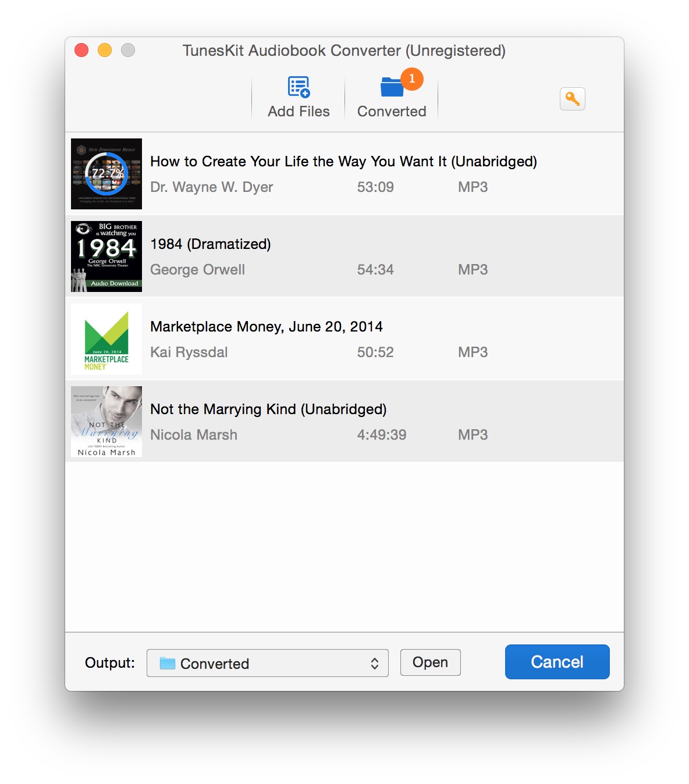Cancel the conversion in progress
This screenshot has width=689, height=784.
tap(557, 662)
